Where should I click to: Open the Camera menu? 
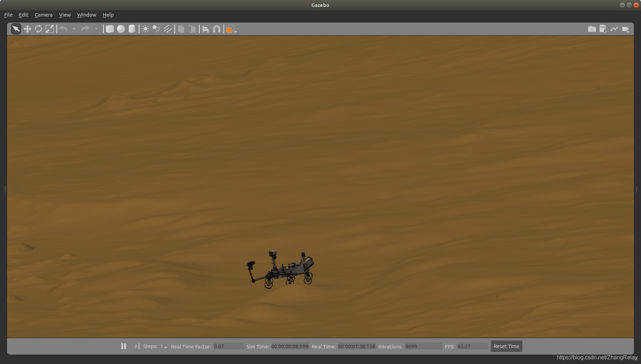tap(44, 15)
